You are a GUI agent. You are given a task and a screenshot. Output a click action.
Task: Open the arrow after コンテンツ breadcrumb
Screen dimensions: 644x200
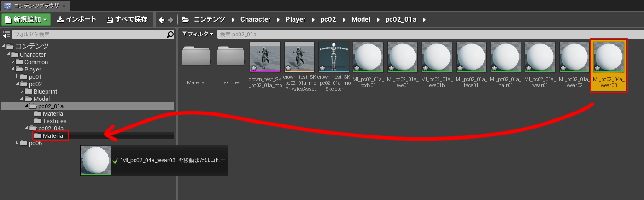[x=233, y=20]
